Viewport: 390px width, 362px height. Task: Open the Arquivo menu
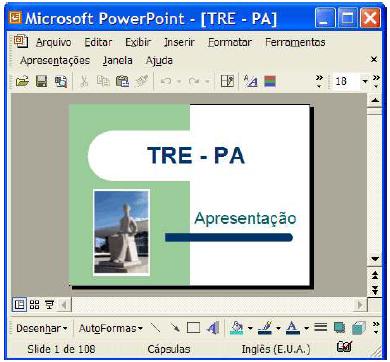pyautogui.click(x=53, y=42)
